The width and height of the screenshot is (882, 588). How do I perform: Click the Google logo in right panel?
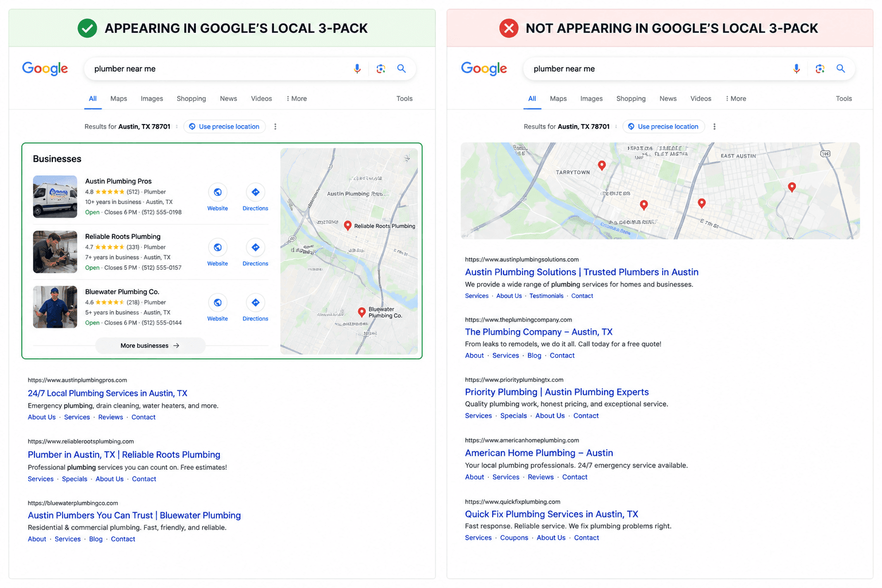point(484,69)
